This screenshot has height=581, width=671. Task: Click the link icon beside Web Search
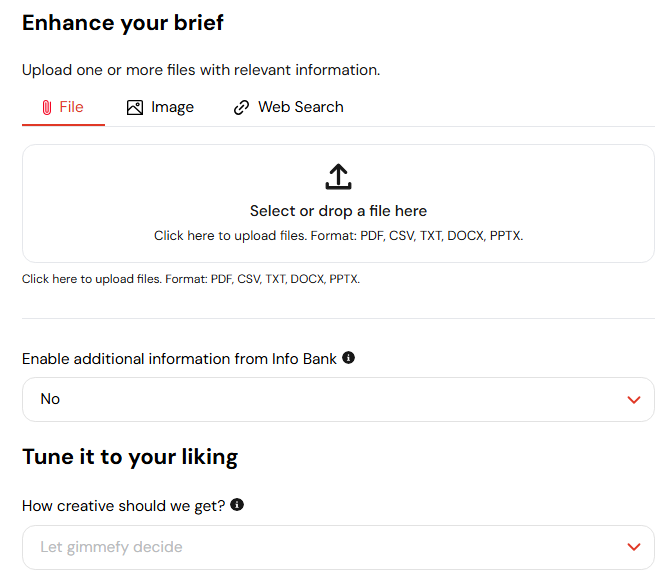tap(241, 108)
